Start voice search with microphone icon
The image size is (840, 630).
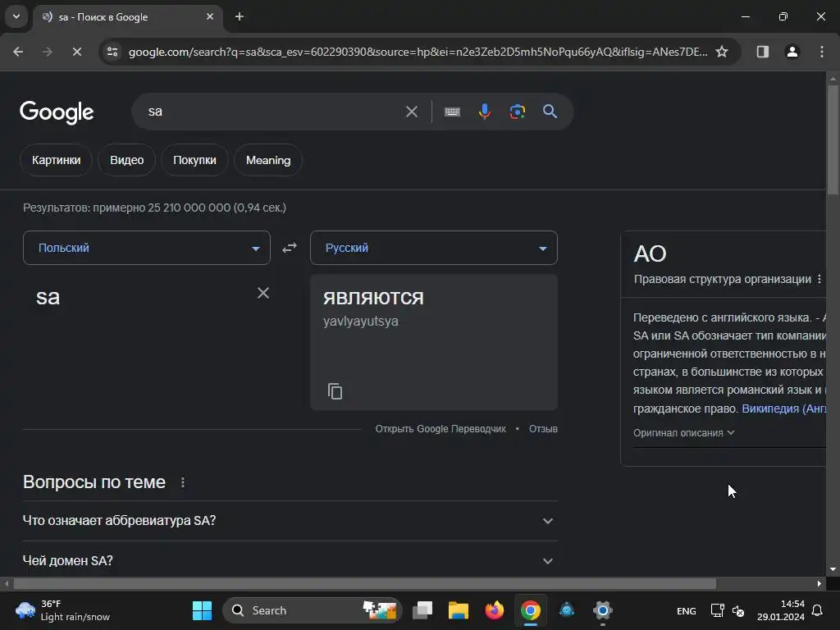pyautogui.click(x=484, y=112)
